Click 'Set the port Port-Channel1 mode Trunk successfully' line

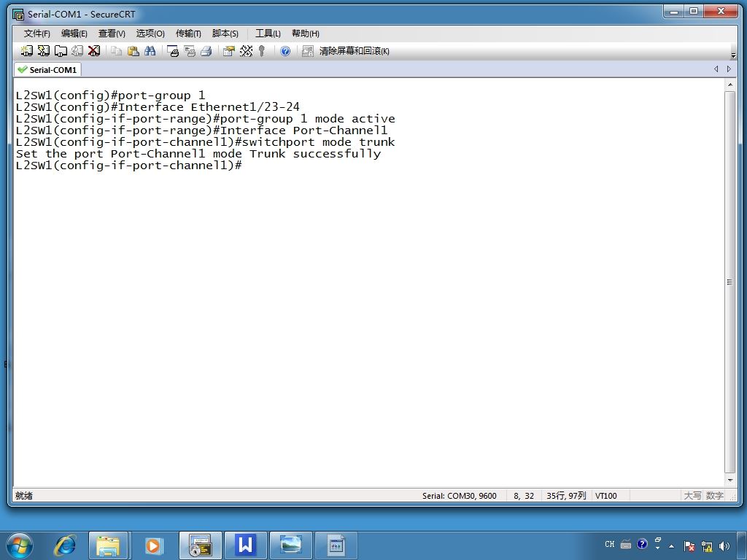click(x=198, y=154)
